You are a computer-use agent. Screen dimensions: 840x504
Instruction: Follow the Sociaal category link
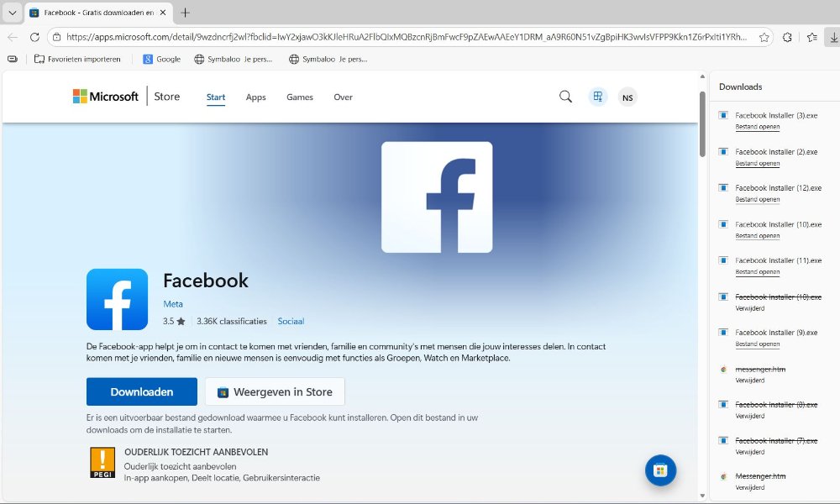point(291,321)
